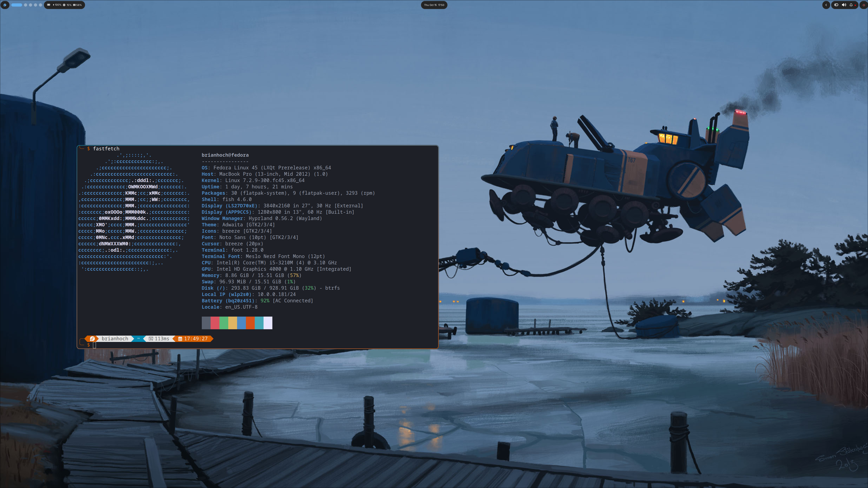Click the 'fastfetch' command text
Viewport: 868px width, 488px height.
[x=106, y=149]
